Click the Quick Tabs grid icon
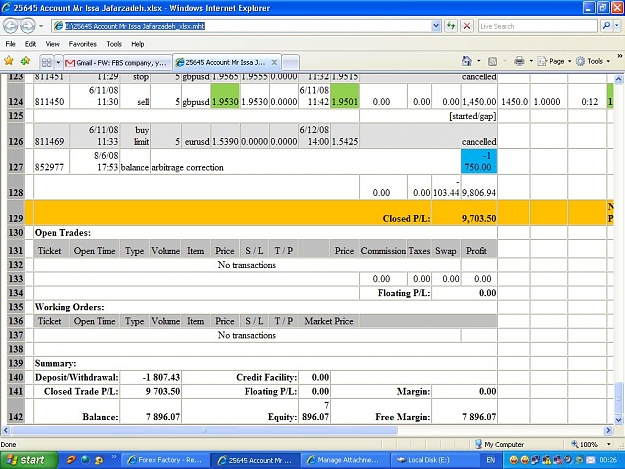This screenshot has height=469, width=625. coord(47,63)
